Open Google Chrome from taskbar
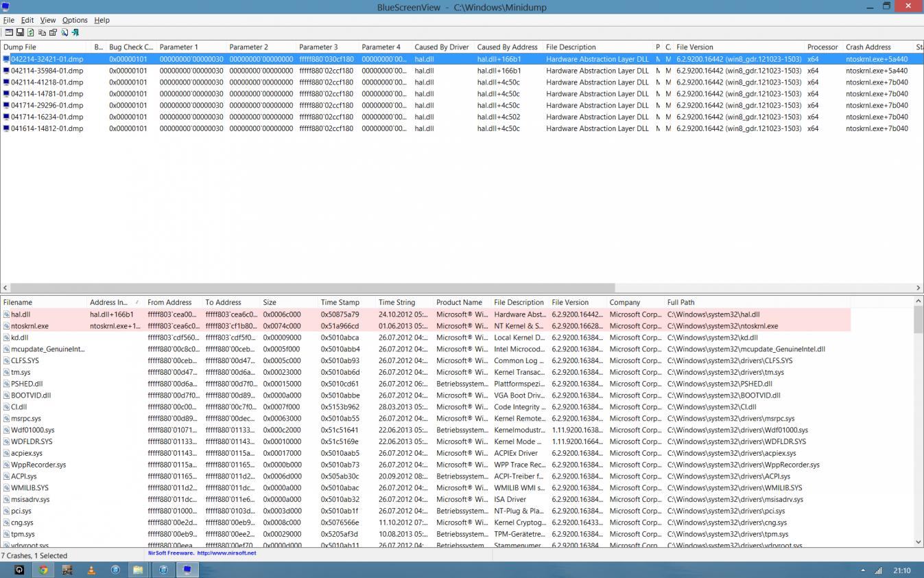This screenshot has height=578, width=924. coord(43,570)
